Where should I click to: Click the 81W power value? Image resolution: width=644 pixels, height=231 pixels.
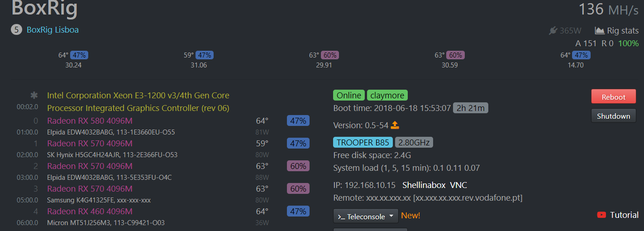pos(262,132)
